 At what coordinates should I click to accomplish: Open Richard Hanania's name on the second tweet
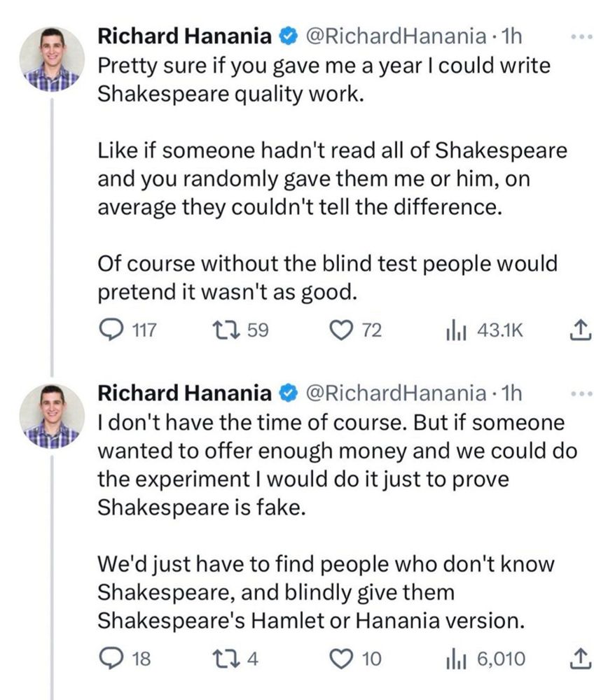tap(184, 394)
